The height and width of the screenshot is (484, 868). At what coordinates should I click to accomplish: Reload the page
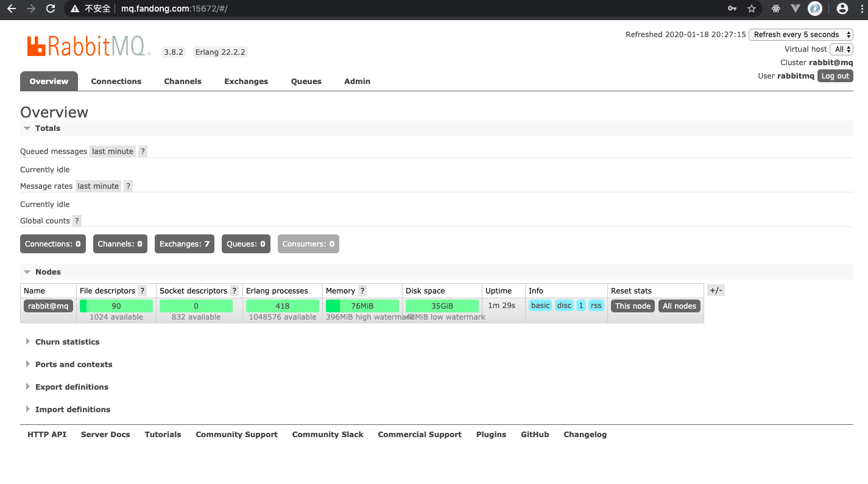click(x=51, y=9)
